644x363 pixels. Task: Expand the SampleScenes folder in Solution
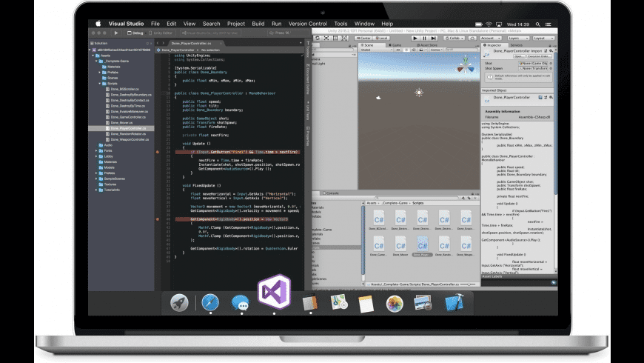click(x=96, y=179)
